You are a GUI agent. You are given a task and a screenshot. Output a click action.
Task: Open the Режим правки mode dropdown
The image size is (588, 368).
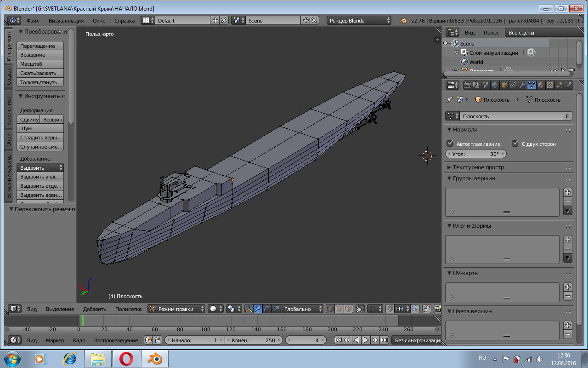176,309
